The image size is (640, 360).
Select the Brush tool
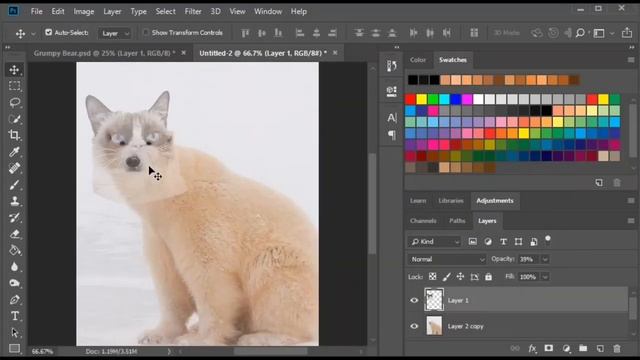(14, 185)
